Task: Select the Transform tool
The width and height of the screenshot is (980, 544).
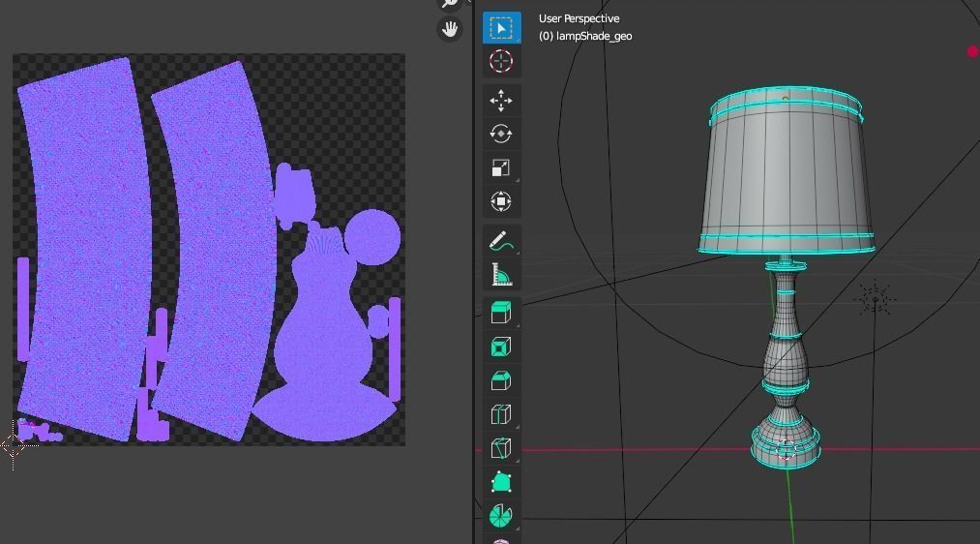Action: pos(501,201)
